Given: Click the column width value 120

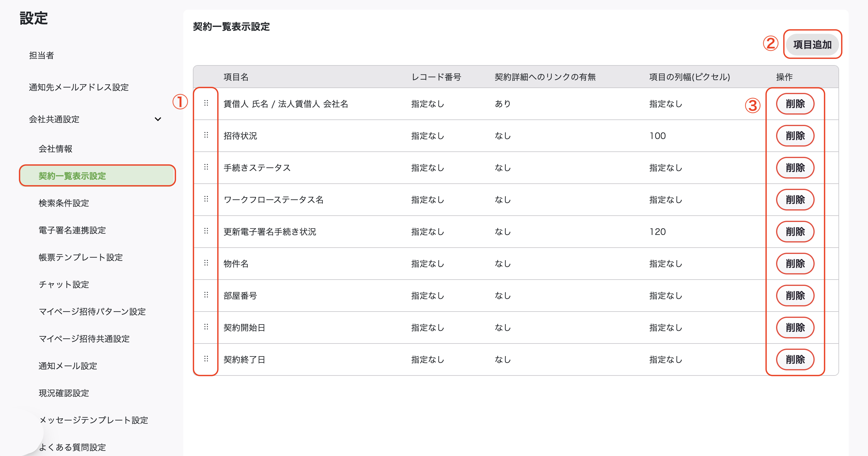Looking at the screenshot, I should pyautogui.click(x=657, y=232).
